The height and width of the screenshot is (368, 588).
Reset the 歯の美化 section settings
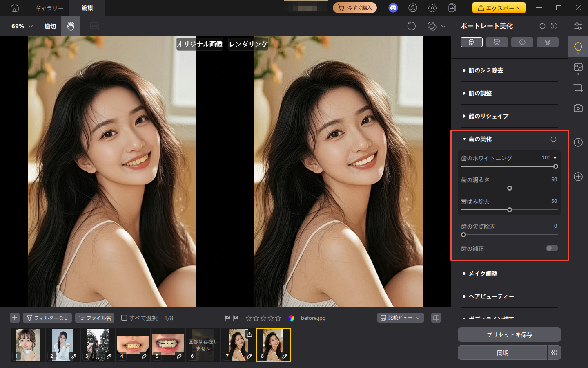pyautogui.click(x=553, y=139)
